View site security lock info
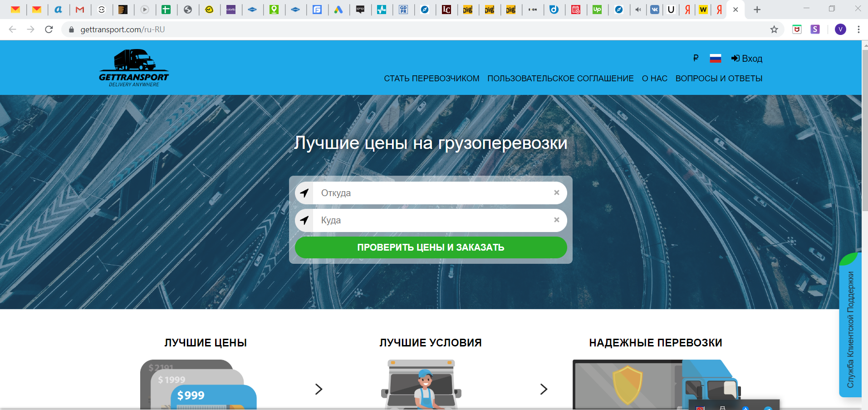 71,30
